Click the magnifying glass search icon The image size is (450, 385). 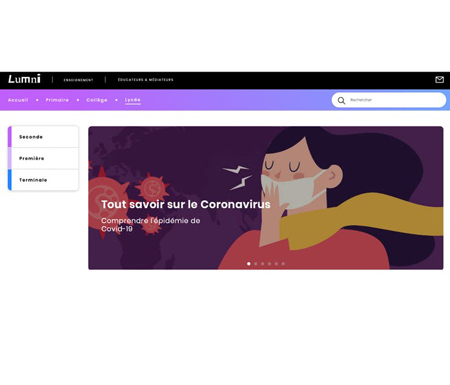click(x=341, y=100)
